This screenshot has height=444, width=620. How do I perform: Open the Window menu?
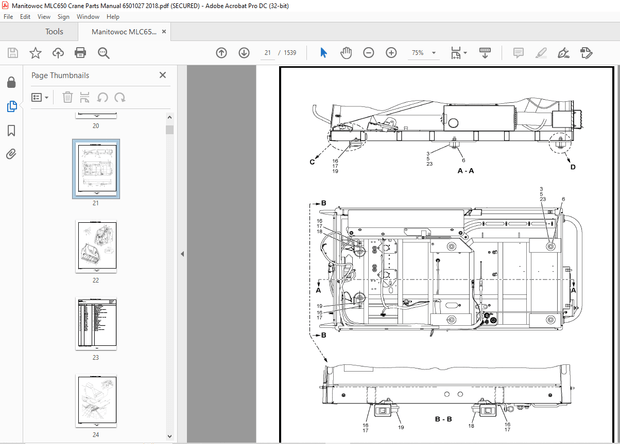(x=88, y=17)
